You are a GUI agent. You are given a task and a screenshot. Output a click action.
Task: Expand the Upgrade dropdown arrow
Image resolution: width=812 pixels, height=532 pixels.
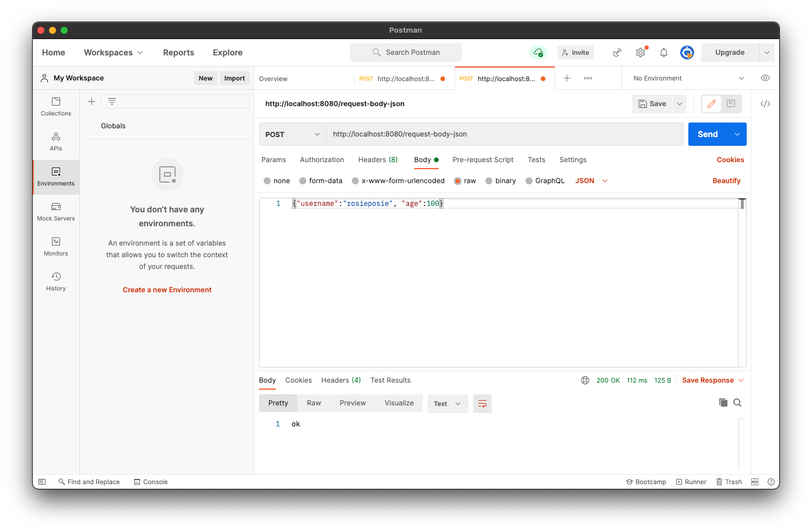click(x=767, y=52)
